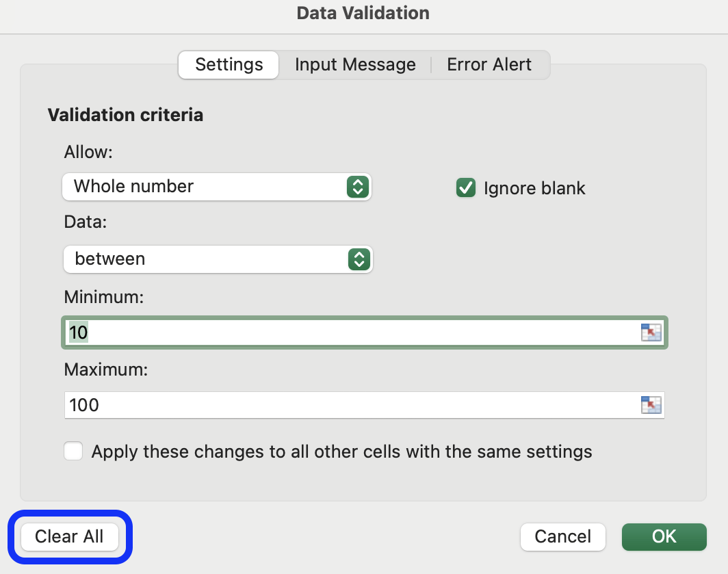The image size is (728, 574).
Task: Switch to the Settings tab
Action: pos(229,64)
